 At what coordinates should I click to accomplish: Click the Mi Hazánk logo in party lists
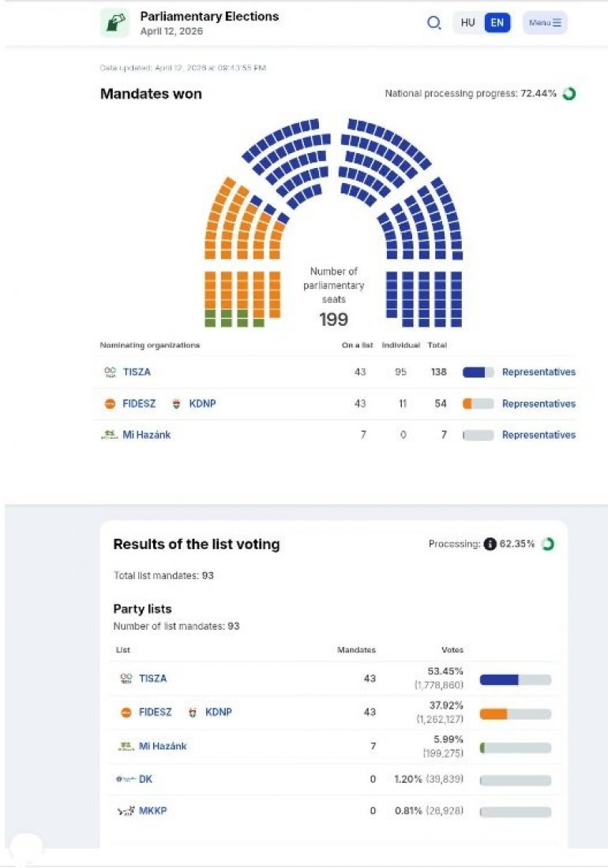point(125,746)
